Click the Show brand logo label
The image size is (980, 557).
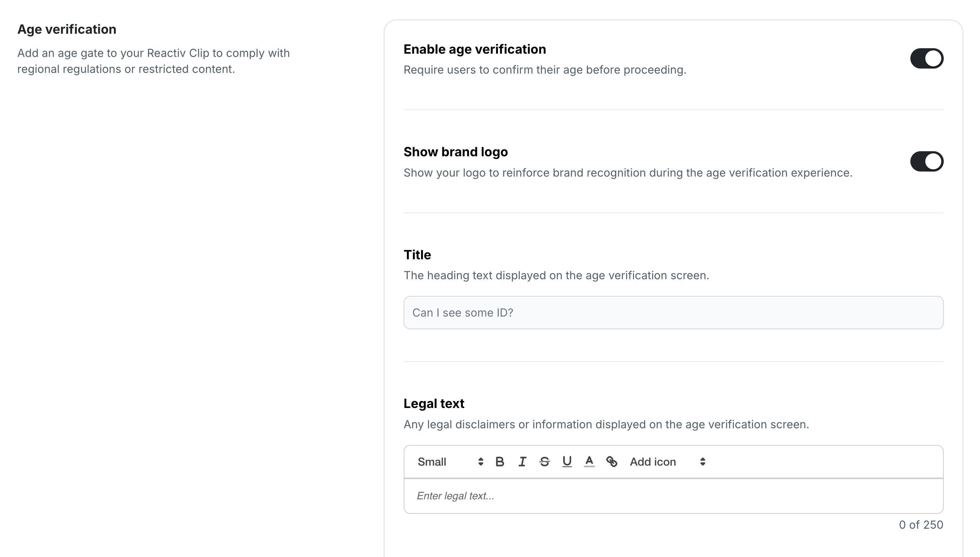[456, 152]
